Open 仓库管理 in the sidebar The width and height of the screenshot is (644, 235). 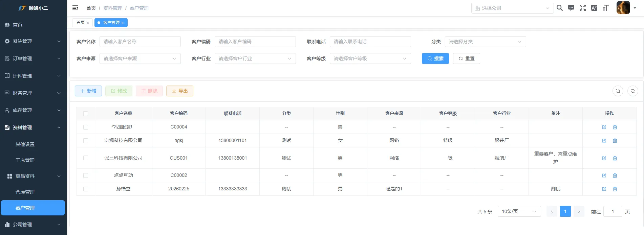25,192
